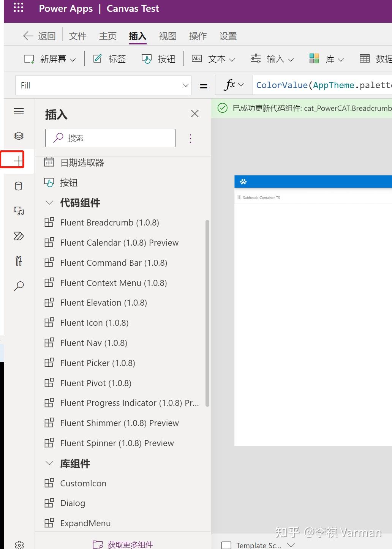The width and height of the screenshot is (392, 549).
Task: Click the 搜索 search box in insert panel
Action: click(110, 138)
